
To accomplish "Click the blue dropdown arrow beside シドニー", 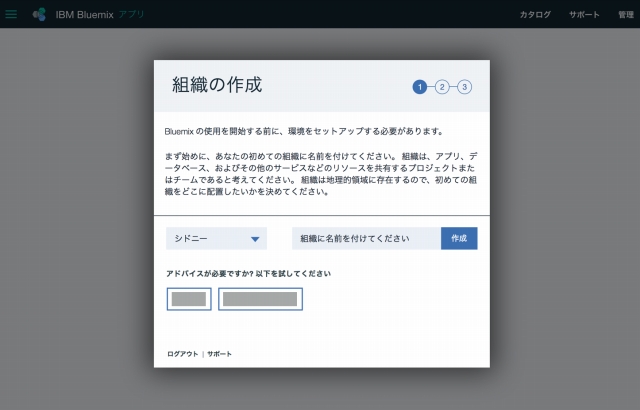I will click(255, 239).
